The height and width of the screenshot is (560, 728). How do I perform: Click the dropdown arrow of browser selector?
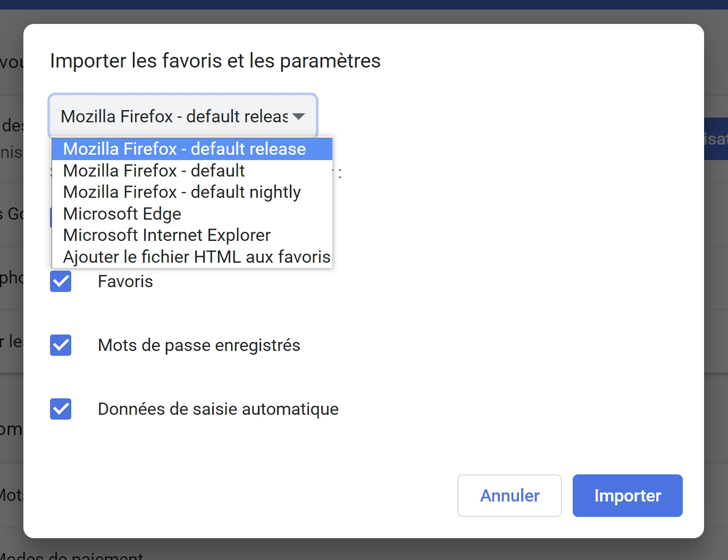[x=298, y=116]
